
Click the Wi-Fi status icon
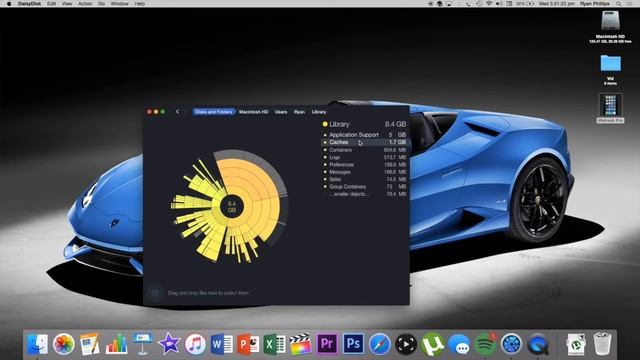coord(489,4)
